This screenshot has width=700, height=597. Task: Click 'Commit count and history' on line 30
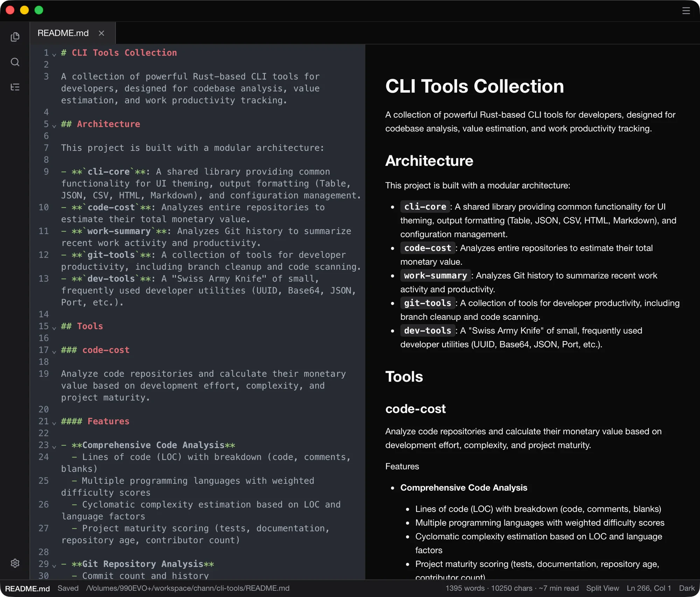coord(145,576)
